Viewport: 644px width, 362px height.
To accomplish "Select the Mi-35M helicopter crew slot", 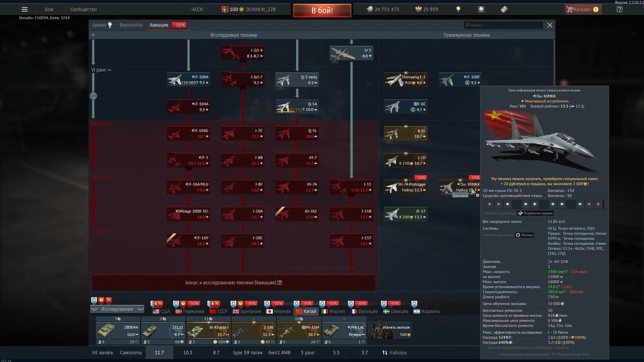I will point(299,330).
